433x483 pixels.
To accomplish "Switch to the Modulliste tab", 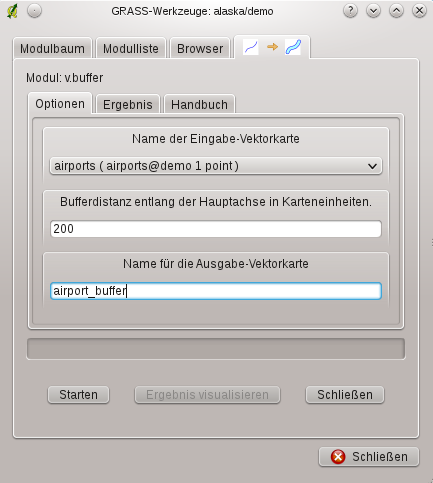I will click(131, 49).
